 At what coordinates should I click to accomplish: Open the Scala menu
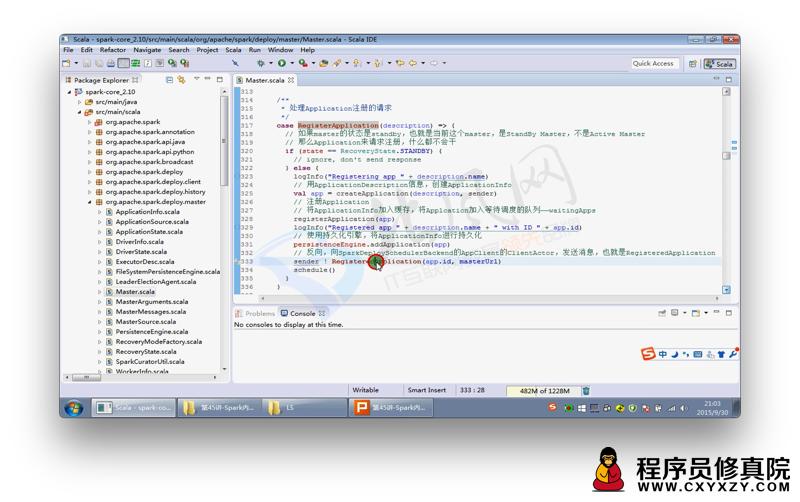tap(233, 50)
